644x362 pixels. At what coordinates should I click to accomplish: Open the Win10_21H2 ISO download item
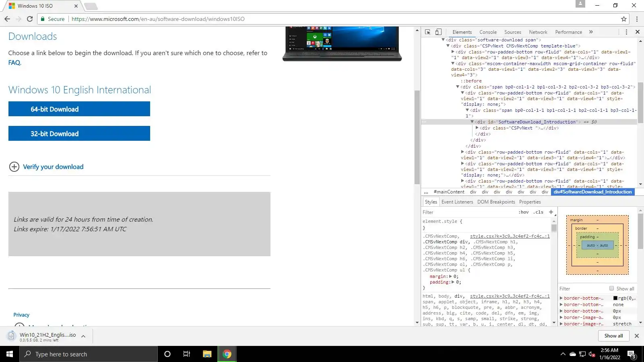pyautogui.click(x=43, y=336)
